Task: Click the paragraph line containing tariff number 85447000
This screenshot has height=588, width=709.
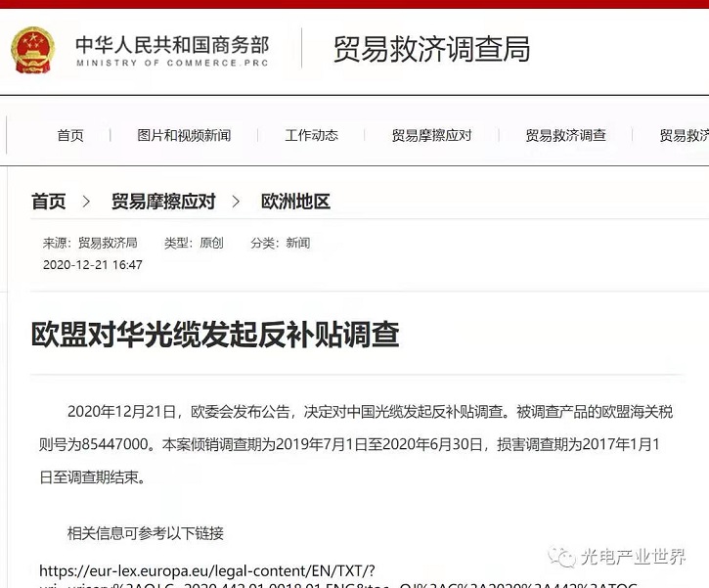Action: (x=349, y=444)
